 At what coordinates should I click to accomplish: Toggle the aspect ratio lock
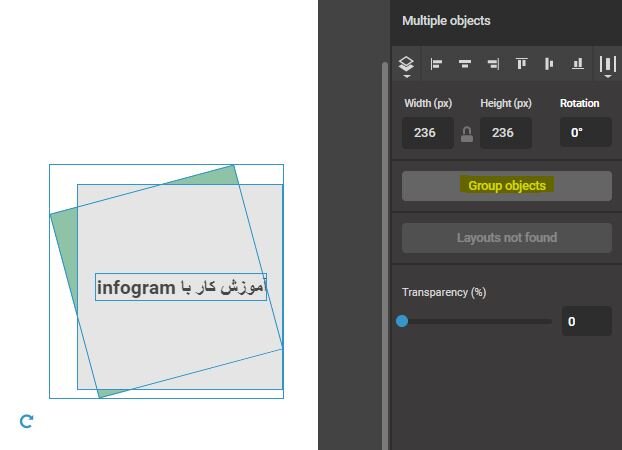pos(467,134)
